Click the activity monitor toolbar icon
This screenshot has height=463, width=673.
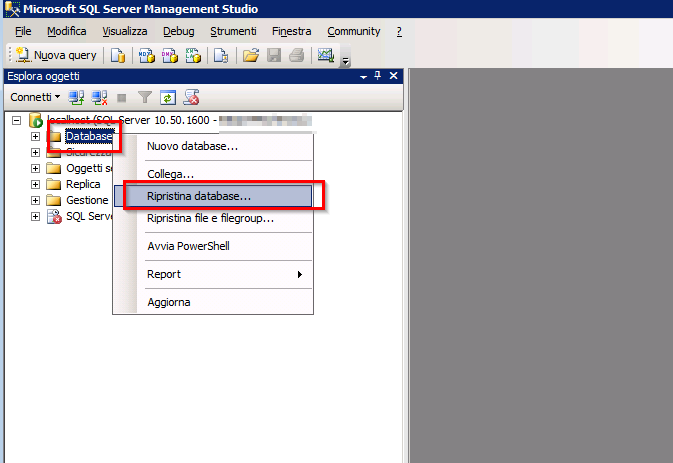326,55
